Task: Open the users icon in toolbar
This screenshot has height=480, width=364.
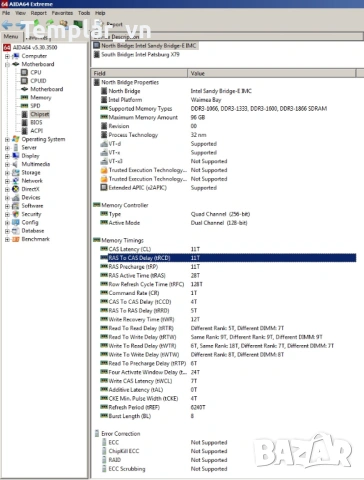Action: coord(63,24)
